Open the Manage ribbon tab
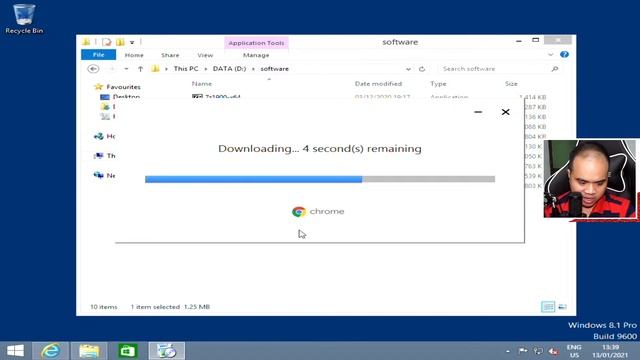640x360 pixels. pyautogui.click(x=256, y=55)
